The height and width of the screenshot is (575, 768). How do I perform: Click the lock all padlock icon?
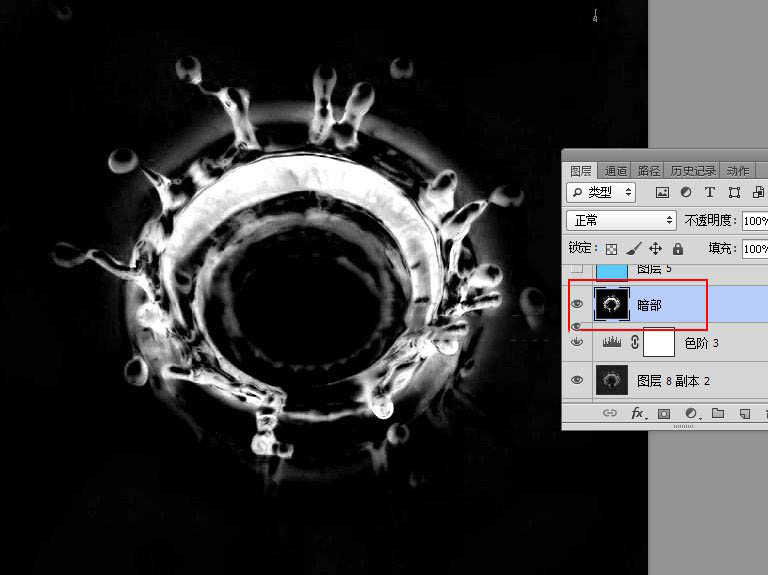tap(678, 248)
